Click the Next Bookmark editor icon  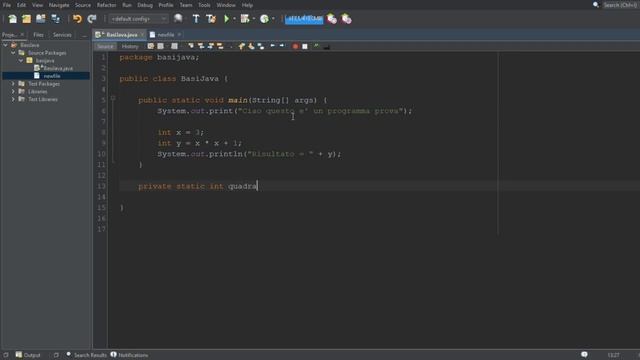pyautogui.click(x=251, y=46)
